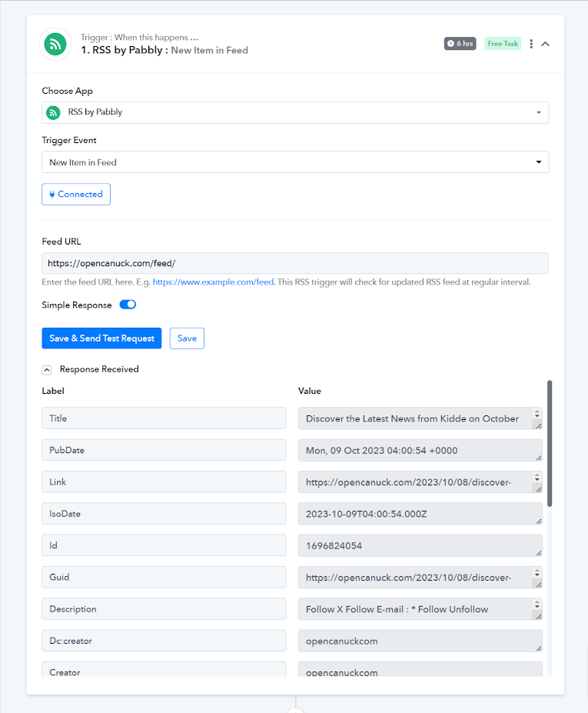This screenshot has height=713, width=588.
Task: Open the https://www.example.com/feed link
Action: [x=213, y=282]
